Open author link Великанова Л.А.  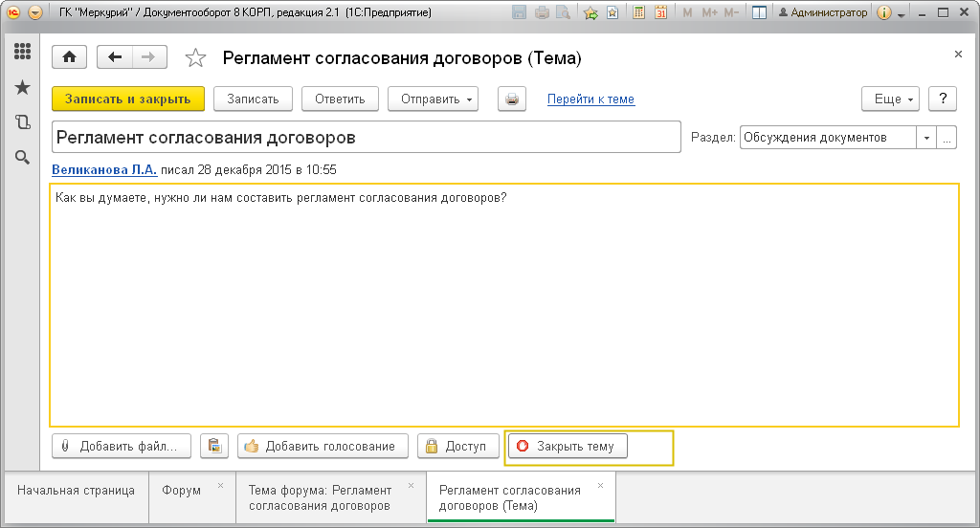click(x=104, y=169)
